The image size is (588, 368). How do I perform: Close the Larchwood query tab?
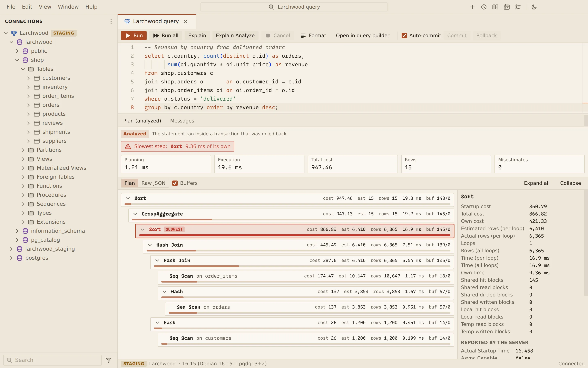(185, 21)
